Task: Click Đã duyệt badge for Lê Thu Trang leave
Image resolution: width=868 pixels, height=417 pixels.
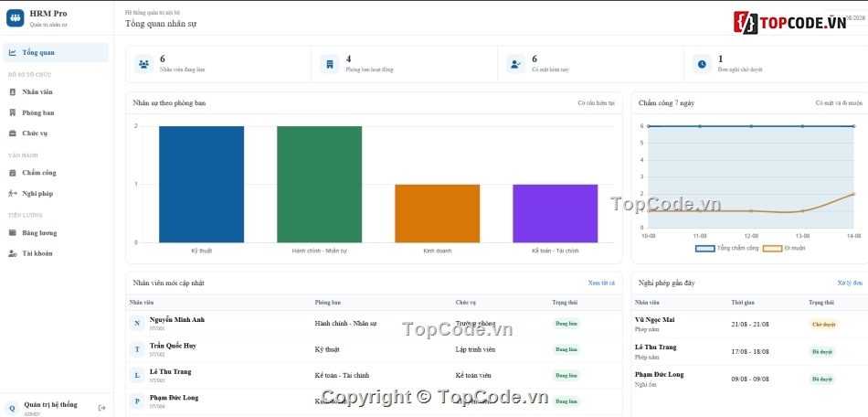Action: (x=822, y=352)
